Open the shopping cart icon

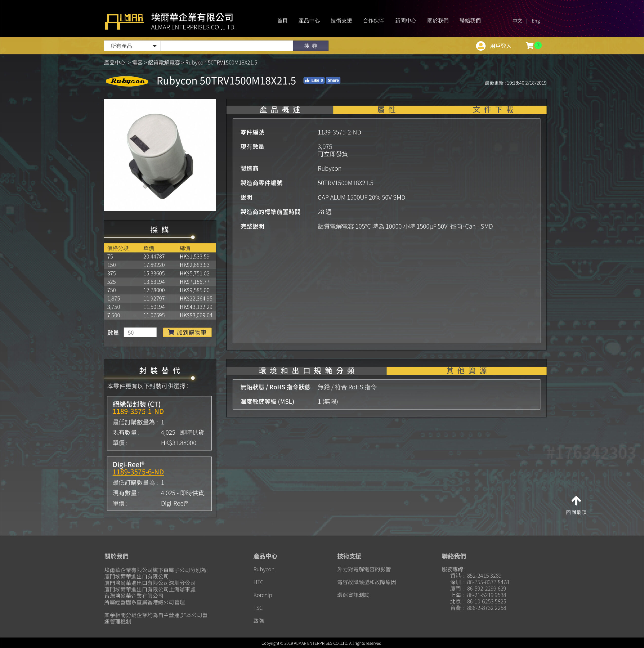coord(530,46)
